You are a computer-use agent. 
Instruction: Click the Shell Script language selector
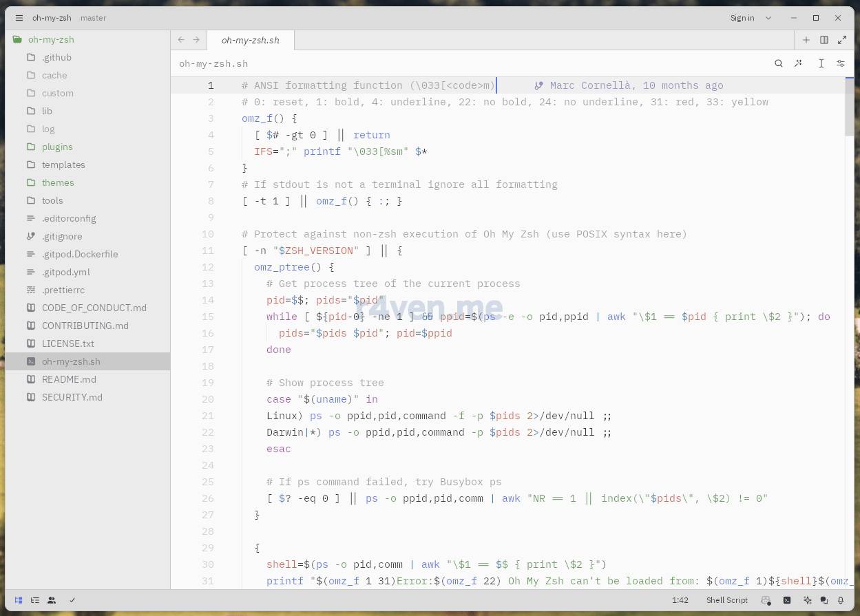tap(726, 600)
